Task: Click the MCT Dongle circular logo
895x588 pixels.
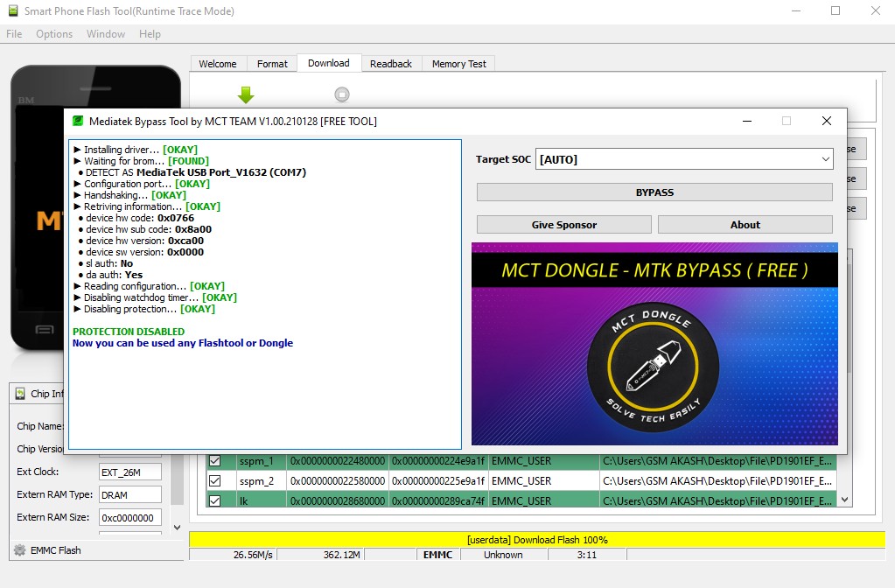Action: [653, 367]
